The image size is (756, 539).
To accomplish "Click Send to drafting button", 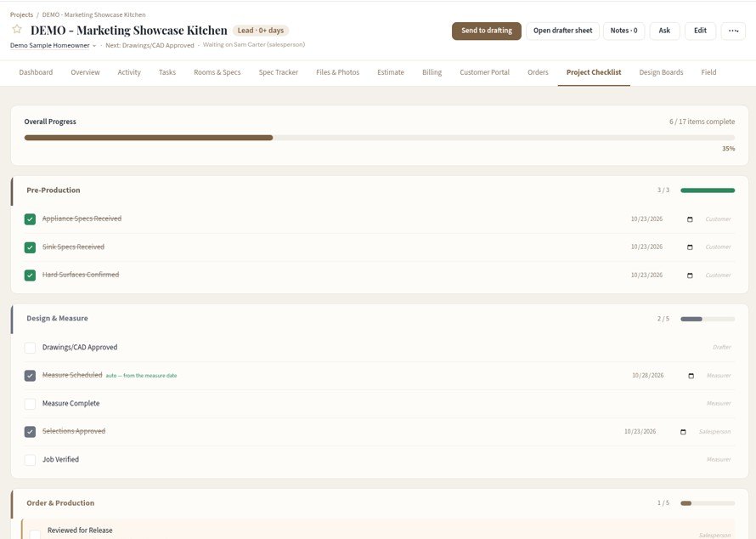I will point(487,31).
